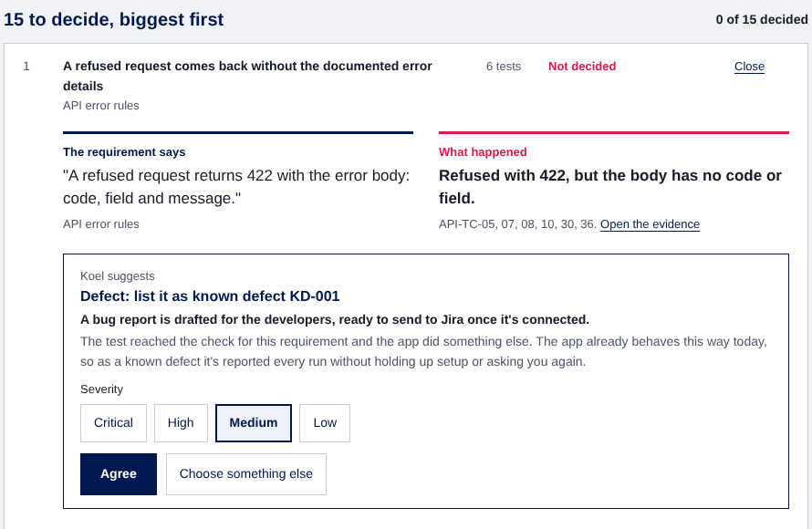Image resolution: width=812 pixels, height=529 pixels.
Task: Close the expanded item 1 panel
Action: (x=749, y=67)
